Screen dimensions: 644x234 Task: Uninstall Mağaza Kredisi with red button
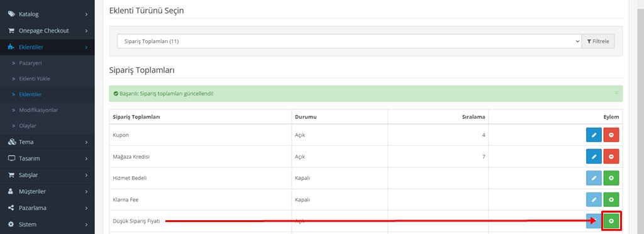click(x=611, y=157)
